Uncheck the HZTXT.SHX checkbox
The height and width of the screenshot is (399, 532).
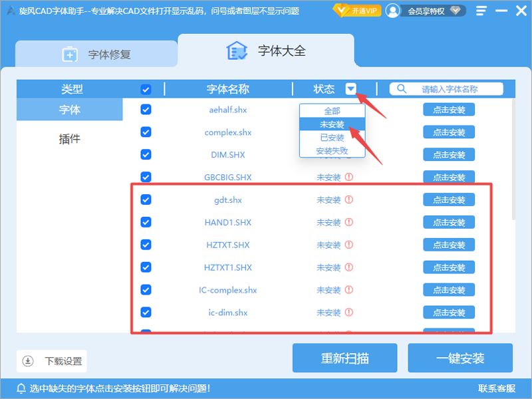[x=146, y=245]
